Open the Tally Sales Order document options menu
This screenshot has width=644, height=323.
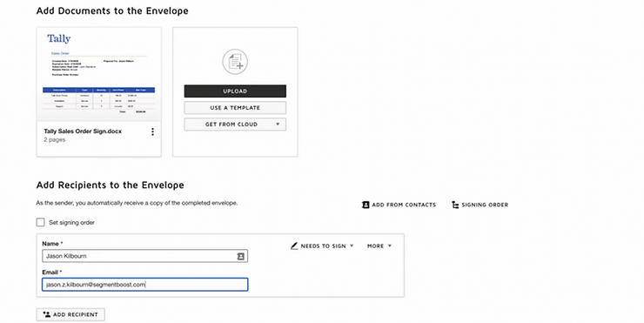click(x=152, y=131)
